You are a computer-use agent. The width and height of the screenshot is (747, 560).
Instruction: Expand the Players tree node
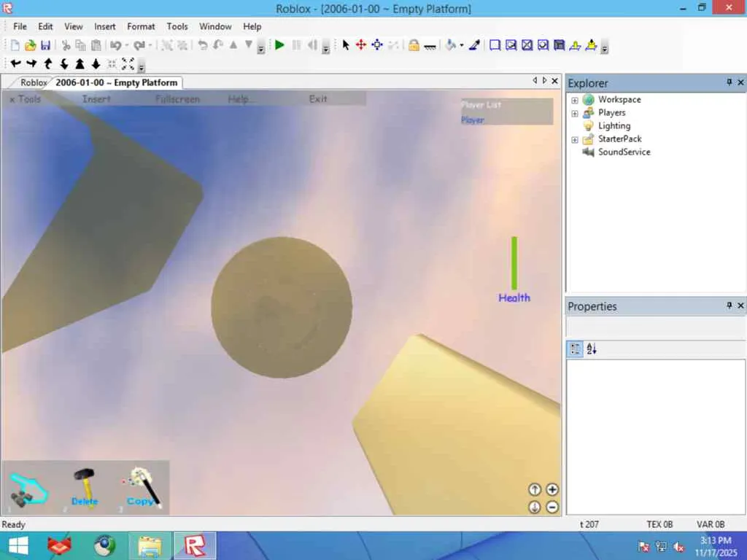[575, 113]
